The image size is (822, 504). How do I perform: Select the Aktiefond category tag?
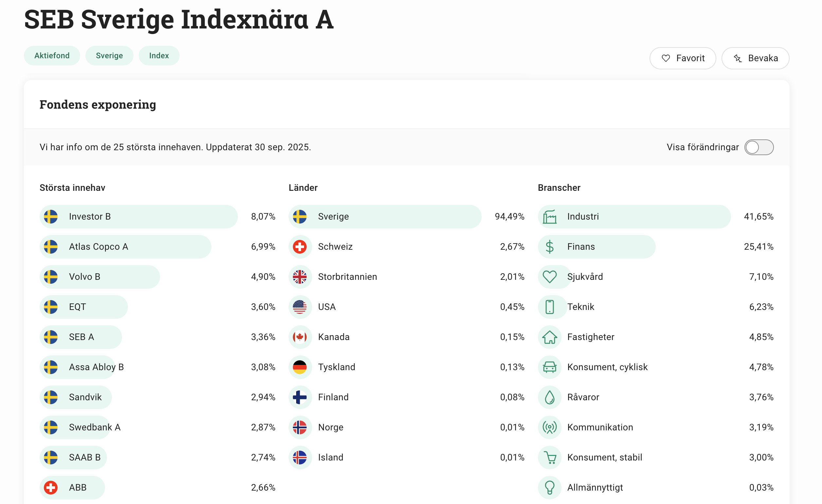(x=52, y=56)
